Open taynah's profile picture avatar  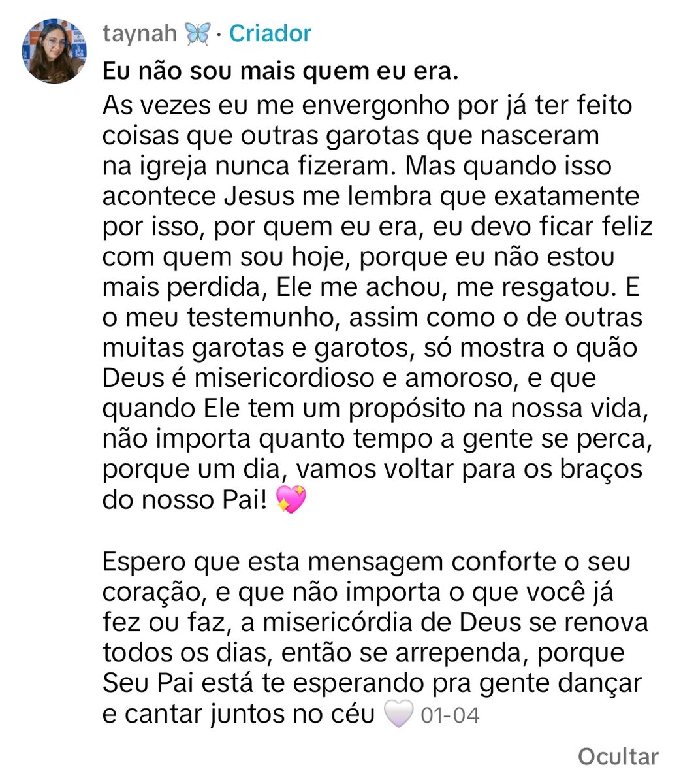pos(54,51)
